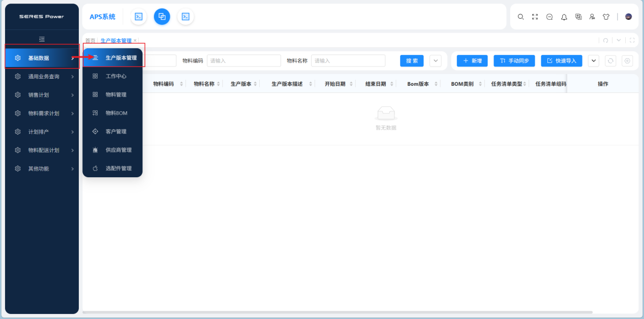Viewport: 644px width, 319px height.
Task: Expand more search filters next to 搜索
Action: click(436, 61)
